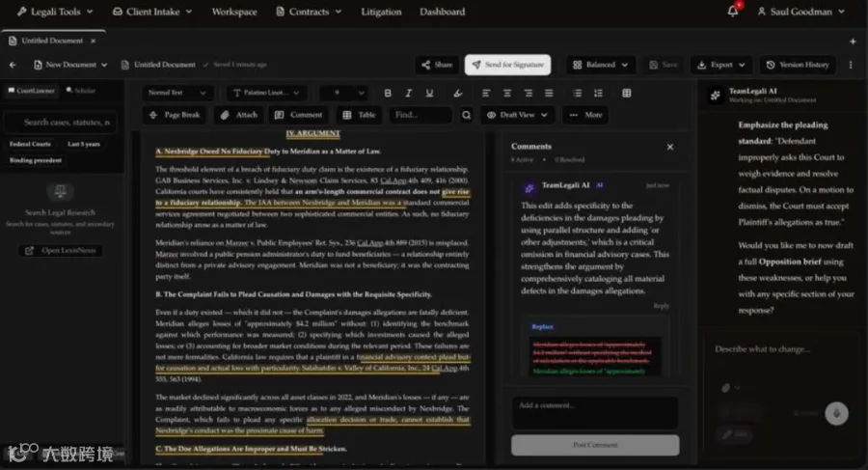Go back with the left arrow
Screen dimensions: 868x470
[x=13, y=65]
